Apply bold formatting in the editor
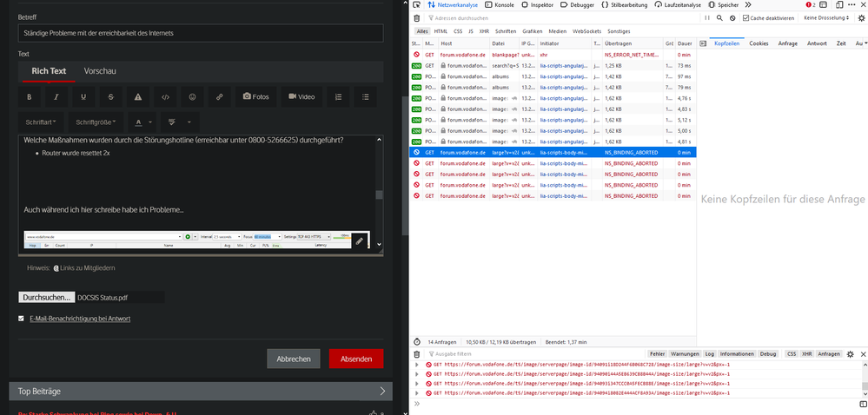The image size is (868, 415). pos(30,97)
